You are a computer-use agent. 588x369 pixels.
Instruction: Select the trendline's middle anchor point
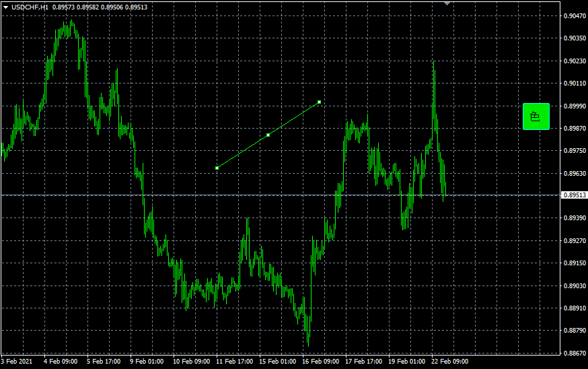coord(268,135)
